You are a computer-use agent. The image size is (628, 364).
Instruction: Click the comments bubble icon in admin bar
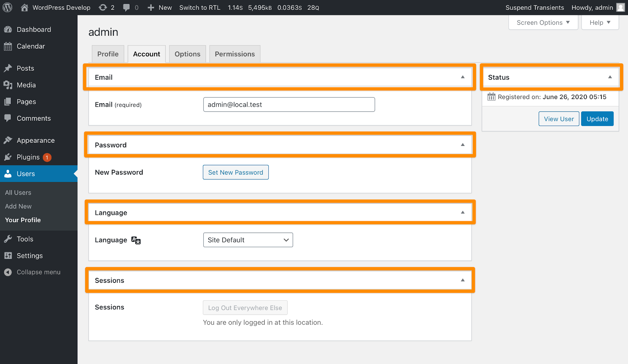point(127,7)
